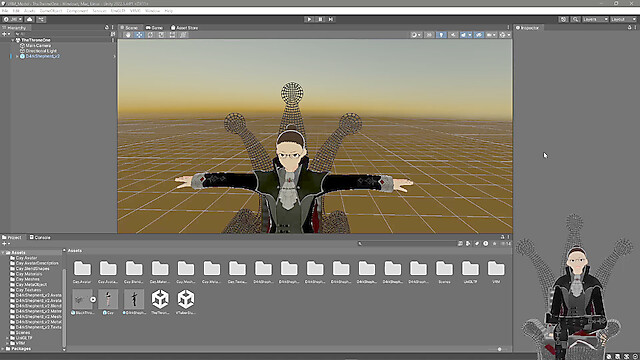Click the Project search field

406,244
